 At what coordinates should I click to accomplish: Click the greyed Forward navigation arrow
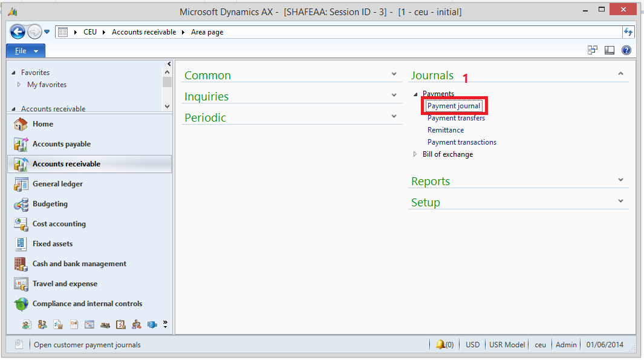pyautogui.click(x=35, y=31)
